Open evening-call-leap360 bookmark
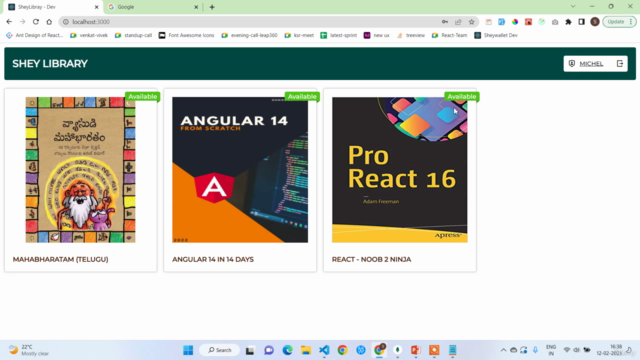The height and width of the screenshot is (360, 640). tap(249, 36)
